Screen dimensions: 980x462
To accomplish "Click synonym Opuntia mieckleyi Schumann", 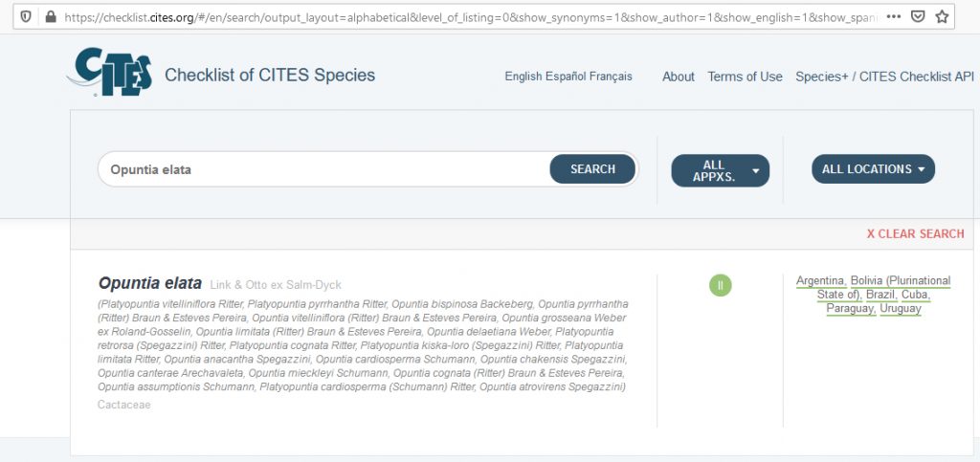I will click(x=319, y=373).
